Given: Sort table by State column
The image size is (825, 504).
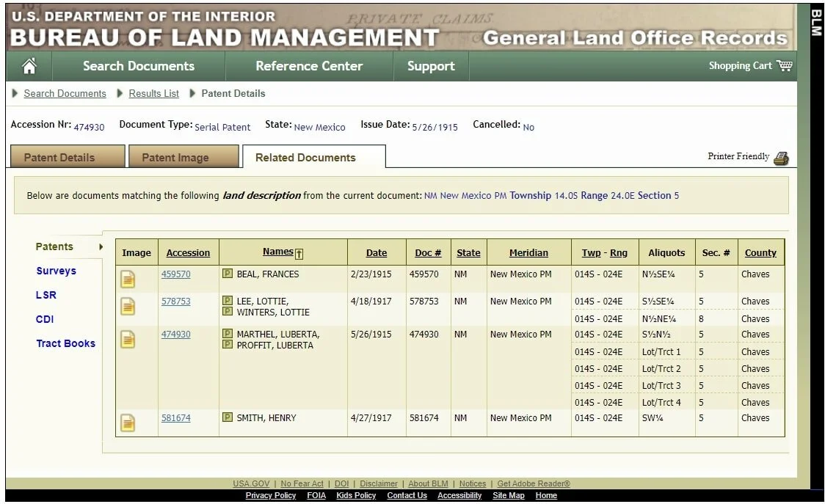Looking at the screenshot, I should pos(468,252).
